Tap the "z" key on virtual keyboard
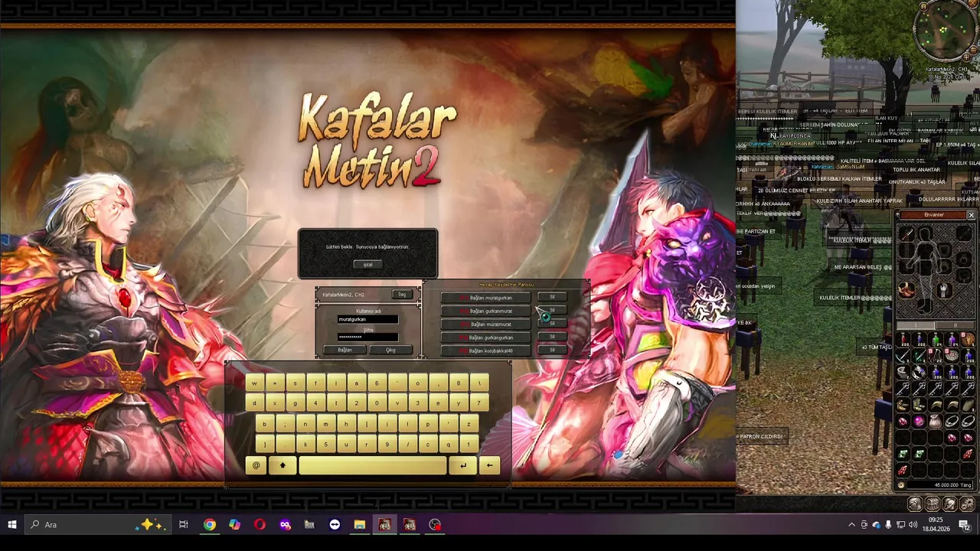The height and width of the screenshot is (551, 980). coord(469,424)
